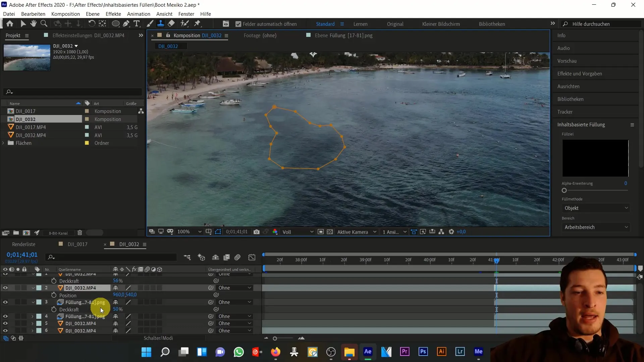
Task: Adjust the Alpha-Erweiterung slider
Action: pos(564,190)
